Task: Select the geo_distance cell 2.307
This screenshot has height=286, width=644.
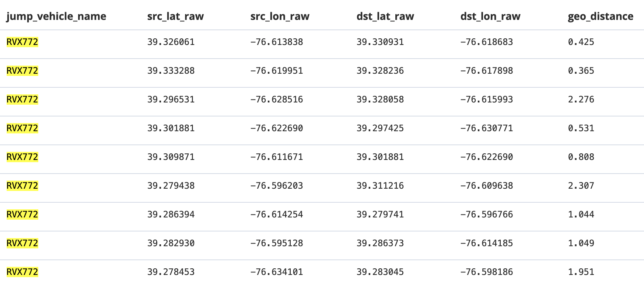Action: pos(581,186)
